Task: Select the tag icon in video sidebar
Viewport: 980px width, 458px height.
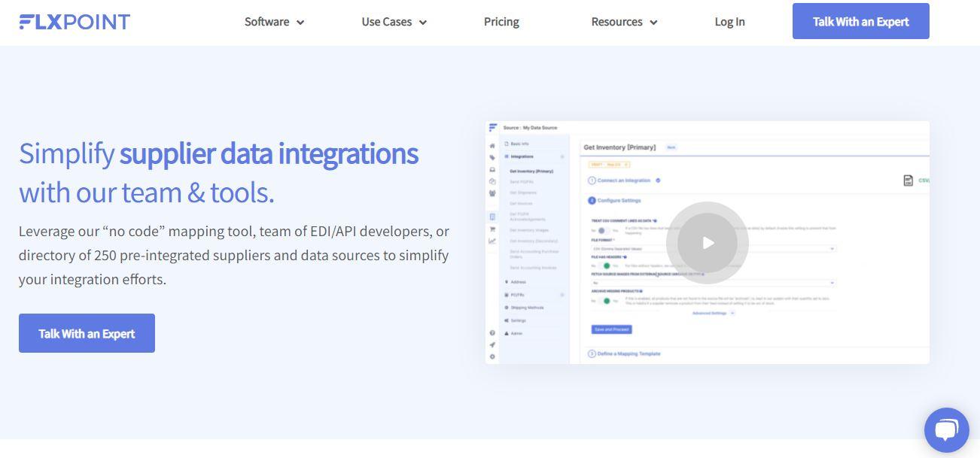Action: pos(492,157)
